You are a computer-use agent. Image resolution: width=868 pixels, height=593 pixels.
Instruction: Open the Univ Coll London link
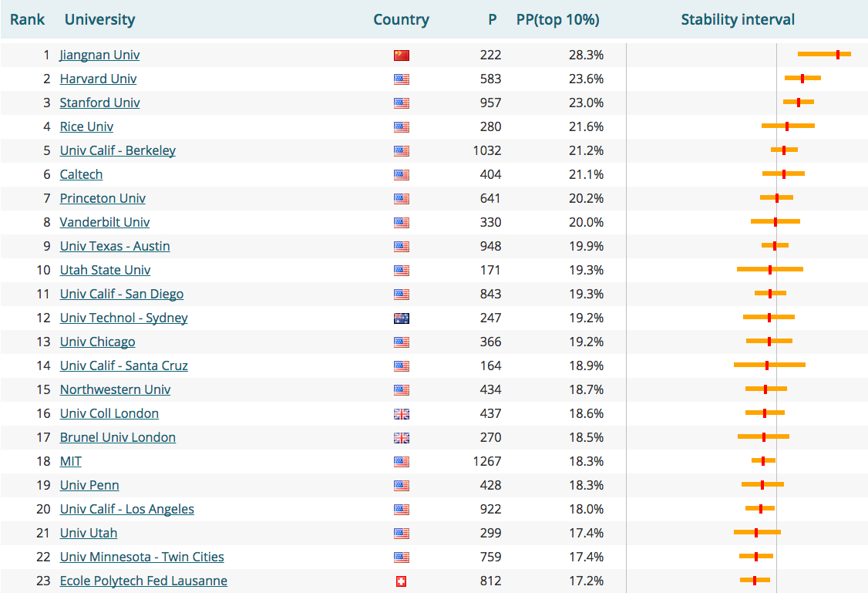[x=109, y=413]
